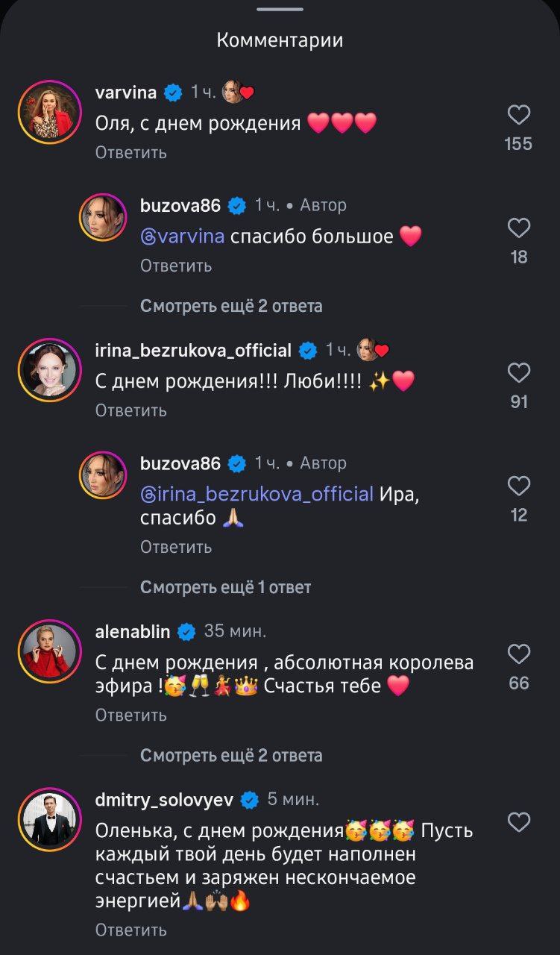
Task: Tap the drag handle above Комментарии
Action: (280, 10)
